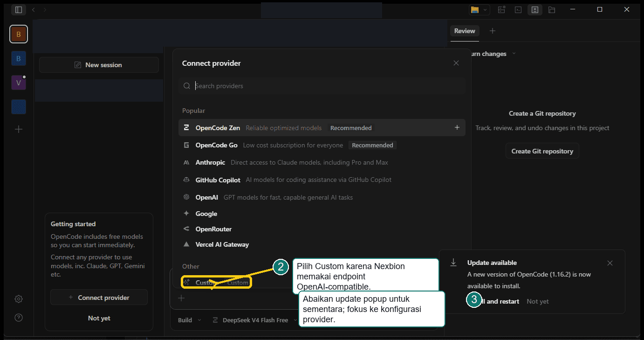Click Connect provider in Getting started
The image size is (644, 340).
click(99, 298)
